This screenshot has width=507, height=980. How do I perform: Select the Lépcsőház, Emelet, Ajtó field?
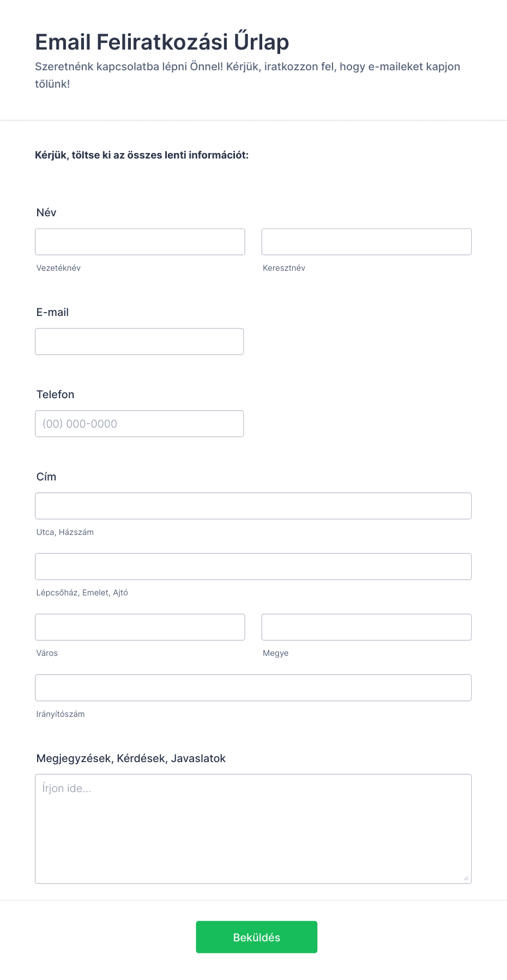click(253, 566)
